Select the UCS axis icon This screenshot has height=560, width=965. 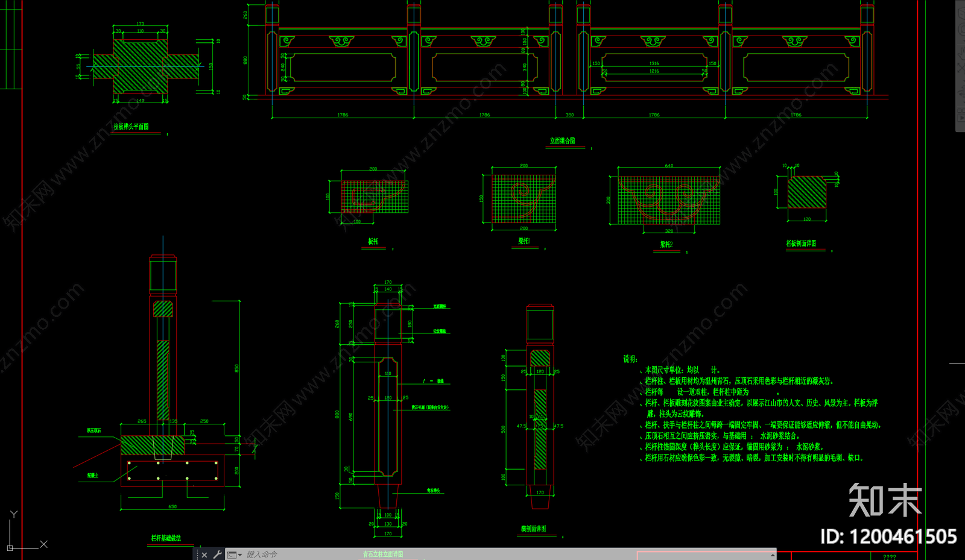pyautogui.click(x=26, y=530)
